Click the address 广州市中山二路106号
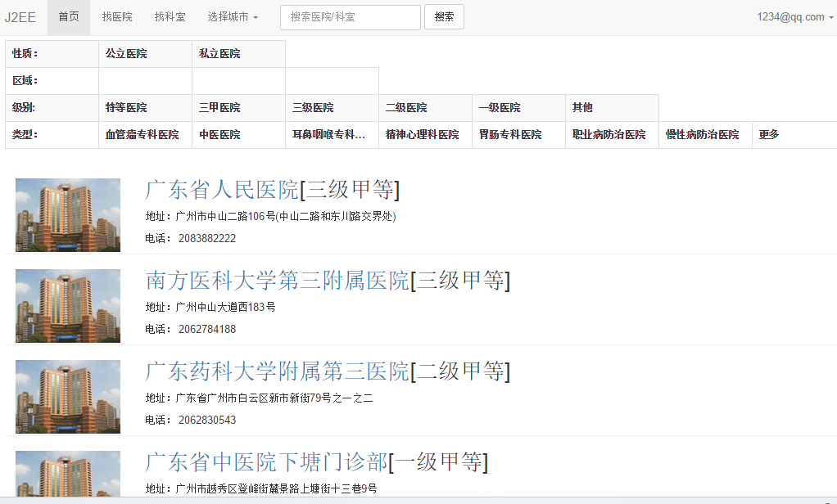 (x=225, y=216)
